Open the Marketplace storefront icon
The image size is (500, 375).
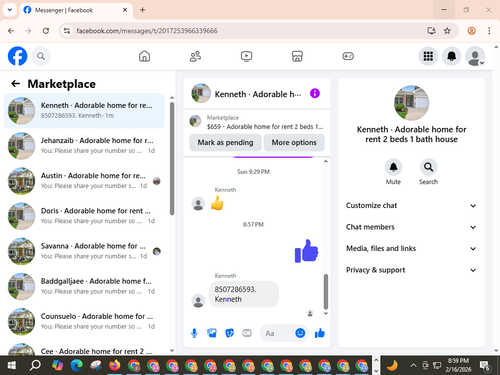[x=297, y=56]
